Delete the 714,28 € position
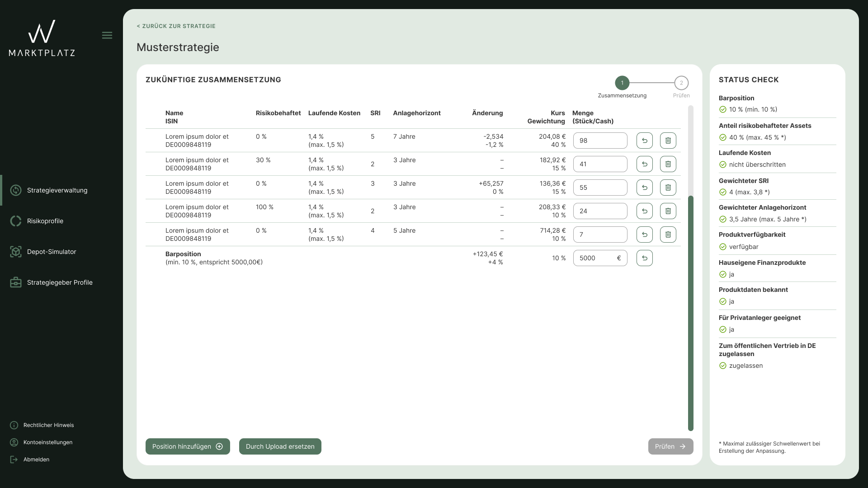Viewport: 868px width, 488px height. click(668, 235)
